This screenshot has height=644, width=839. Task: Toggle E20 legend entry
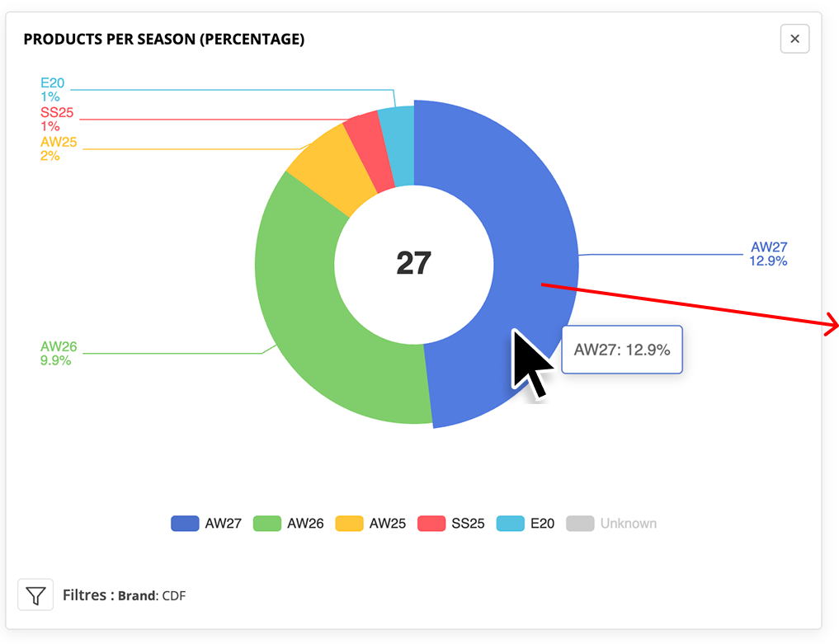526,523
